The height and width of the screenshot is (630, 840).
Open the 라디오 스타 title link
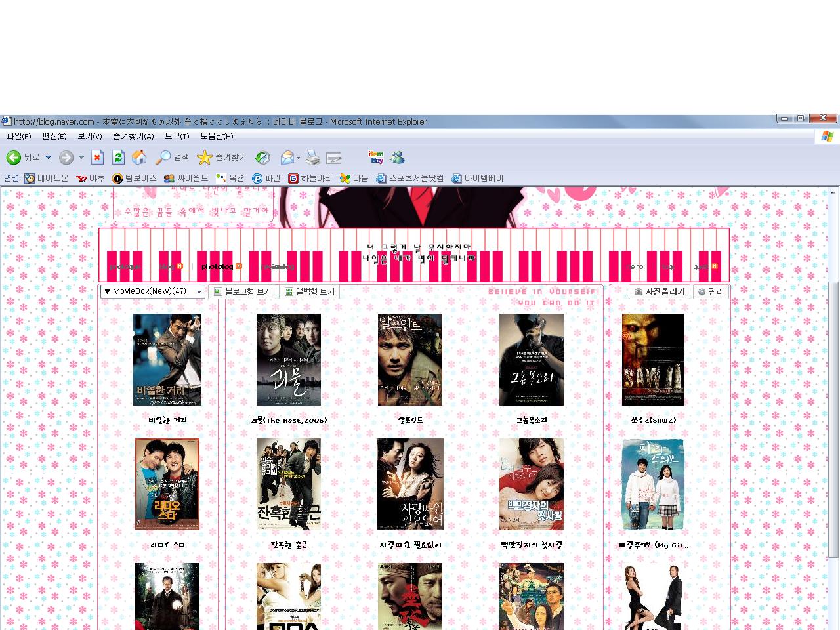[167, 545]
